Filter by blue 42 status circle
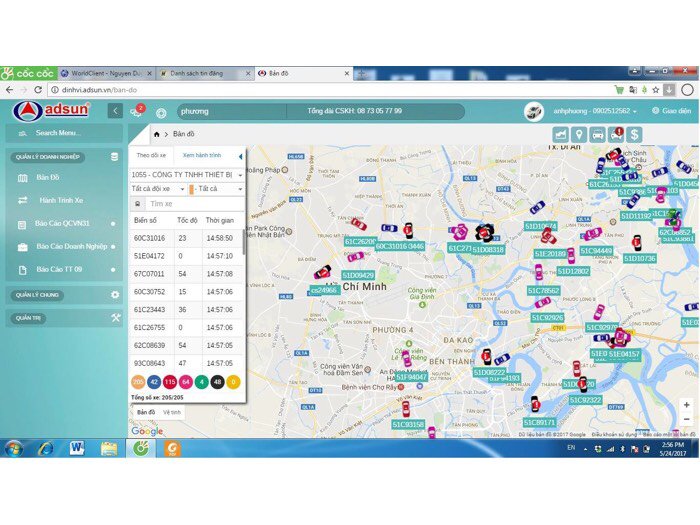This screenshot has width=700, height=525. (x=154, y=382)
